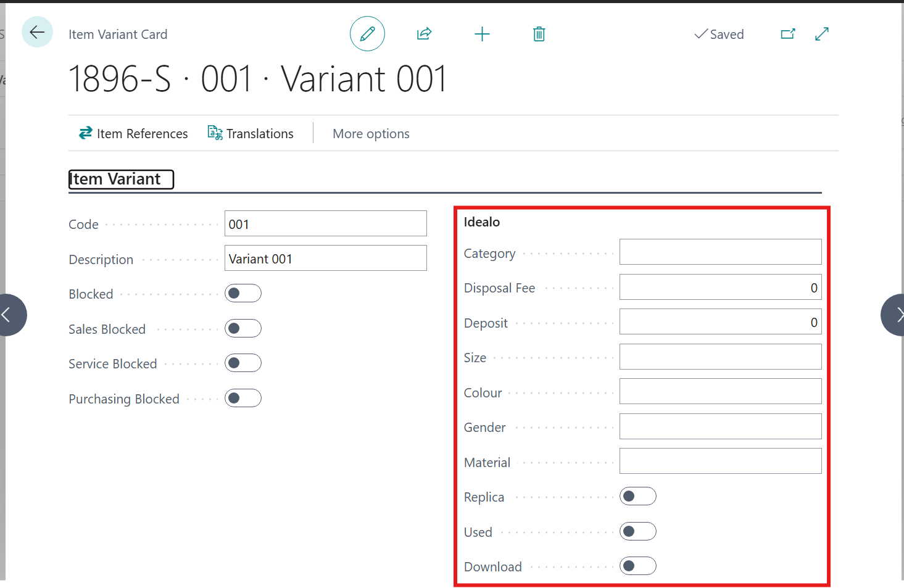
Task: Open the share icon
Action: coord(424,34)
